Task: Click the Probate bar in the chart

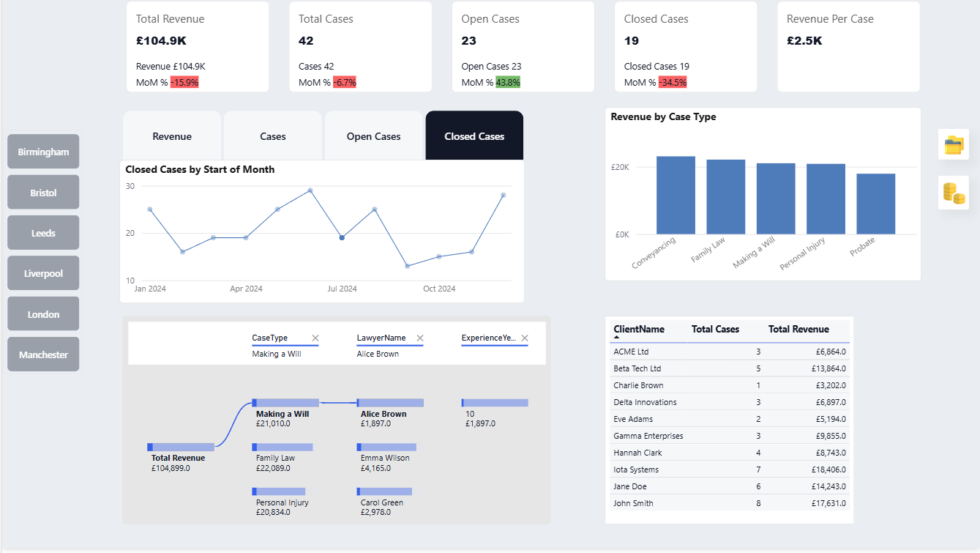Action: (x=875, y=204)
